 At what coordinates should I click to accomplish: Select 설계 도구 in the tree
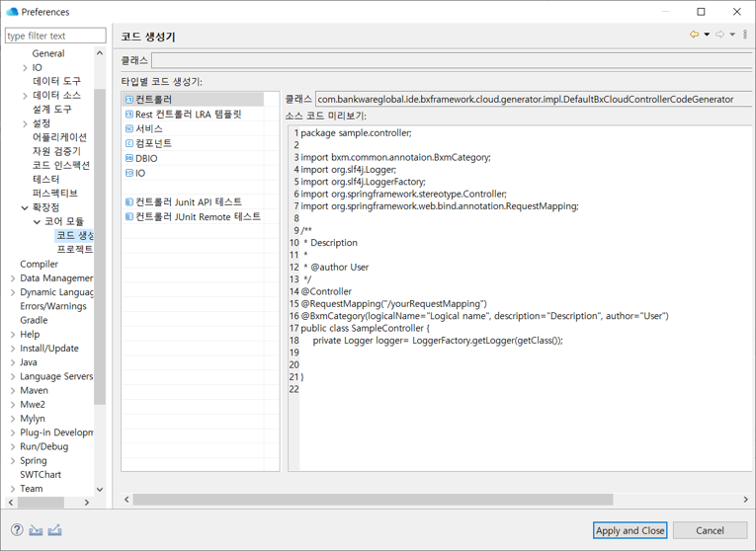51,110
